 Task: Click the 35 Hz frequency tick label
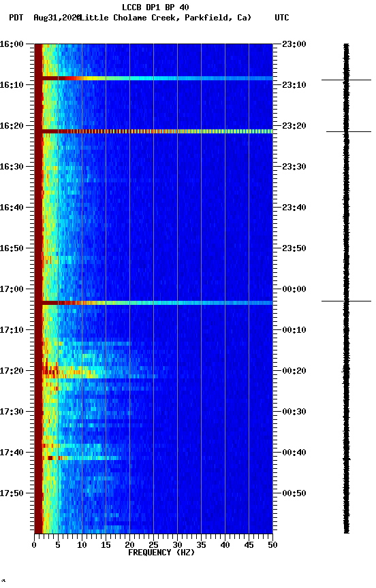[201, 545]
